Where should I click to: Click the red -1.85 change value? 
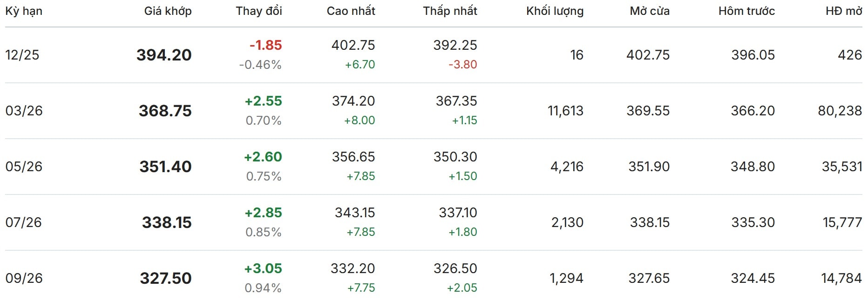[x=265, y=45]
